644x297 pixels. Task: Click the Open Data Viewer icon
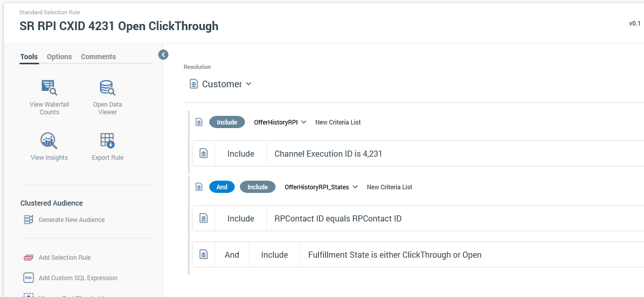[107, 88]
